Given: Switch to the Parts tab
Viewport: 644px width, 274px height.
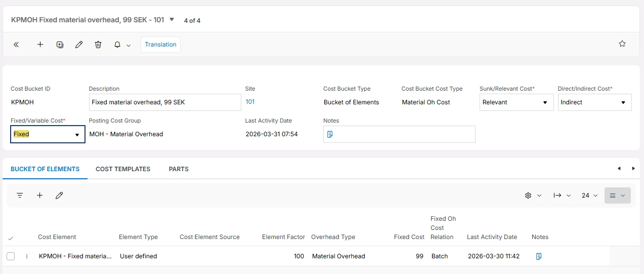Looking at the screenshot, I should click(x=179, y=169).
